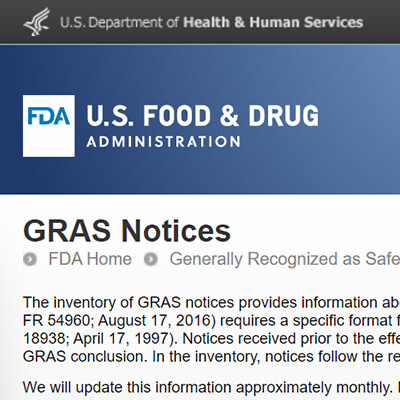Click the word 'DRUG' in the FDA banner

click(x=283, y=115)
